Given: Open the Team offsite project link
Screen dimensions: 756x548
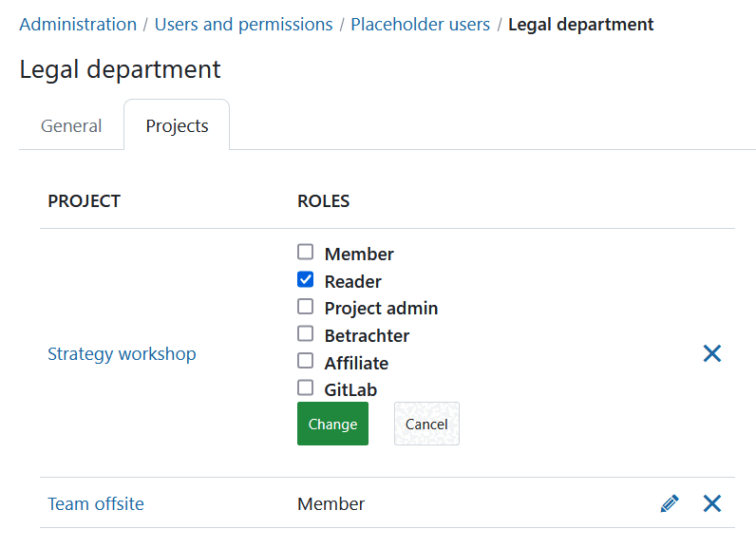Looking at the screenshot, I should 96,504.
